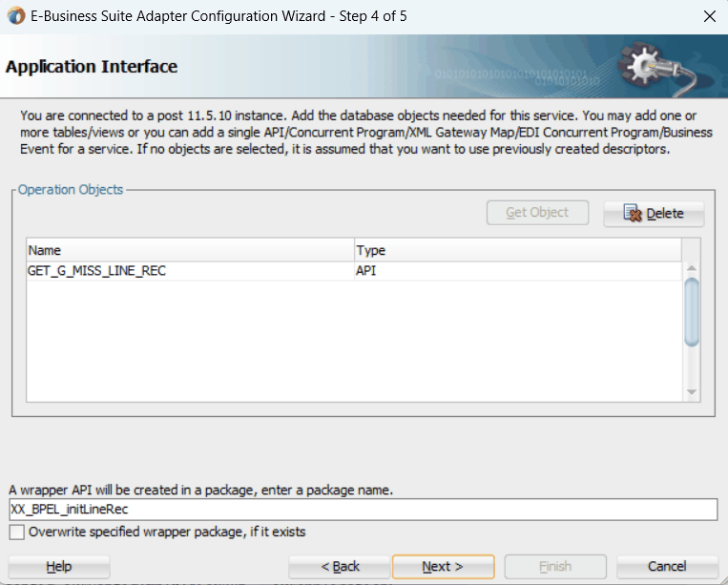Click the package name input field
Image resolution: width=728 pixels, height=585 pixels.
point(364,510)
